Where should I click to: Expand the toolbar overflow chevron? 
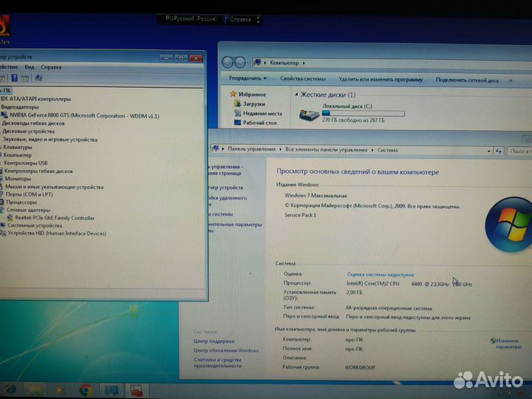(510, 79)
